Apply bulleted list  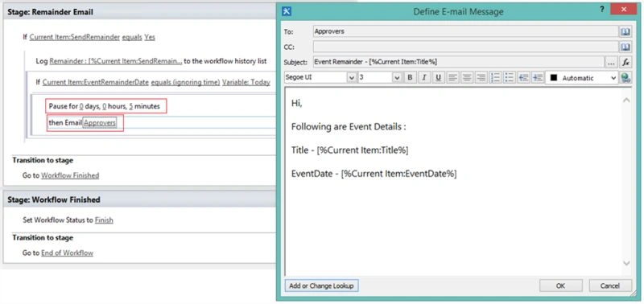[x=510, y=77]
